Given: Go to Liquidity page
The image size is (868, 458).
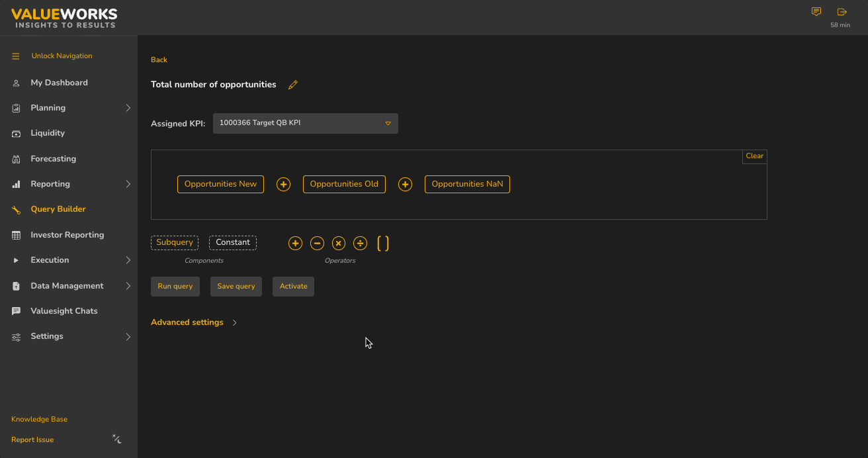Looking at the screenshot, I should tap(48, 133).
